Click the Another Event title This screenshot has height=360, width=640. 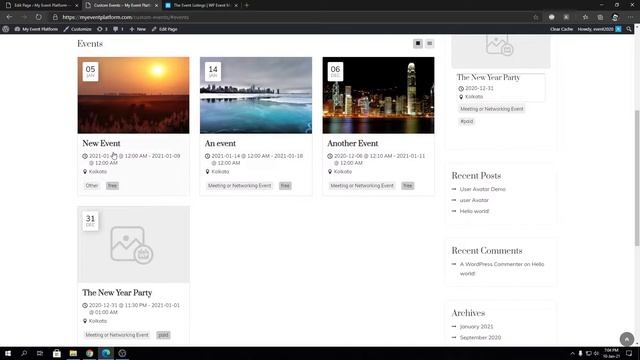coord(353,143)
